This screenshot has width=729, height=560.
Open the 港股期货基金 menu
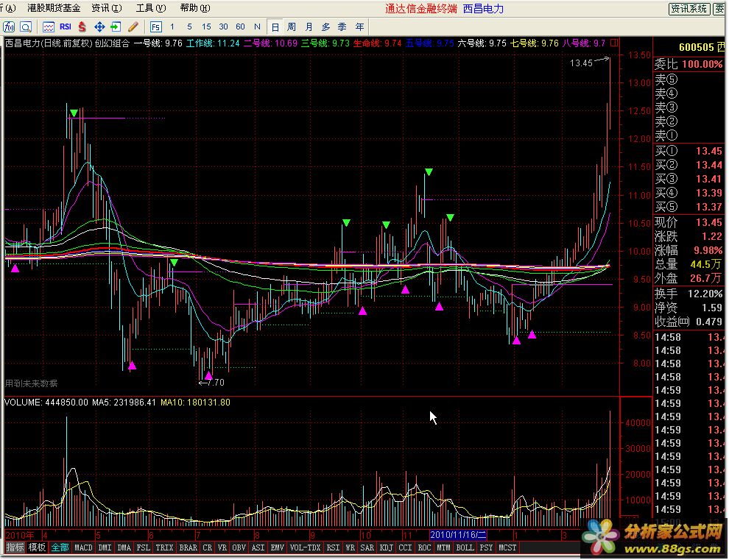54,8
